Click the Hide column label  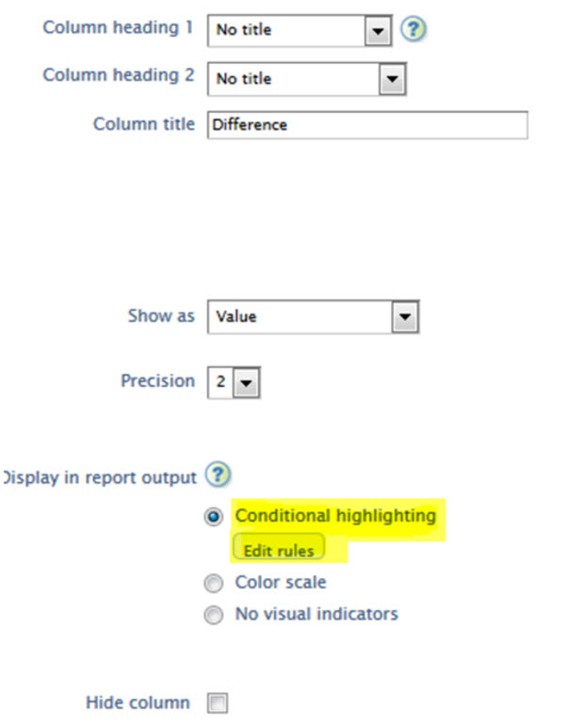pyautogui.click(x=137, y=703)
